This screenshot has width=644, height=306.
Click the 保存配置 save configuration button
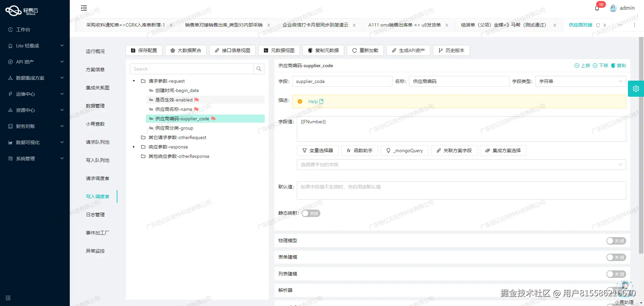pos(144,50)
